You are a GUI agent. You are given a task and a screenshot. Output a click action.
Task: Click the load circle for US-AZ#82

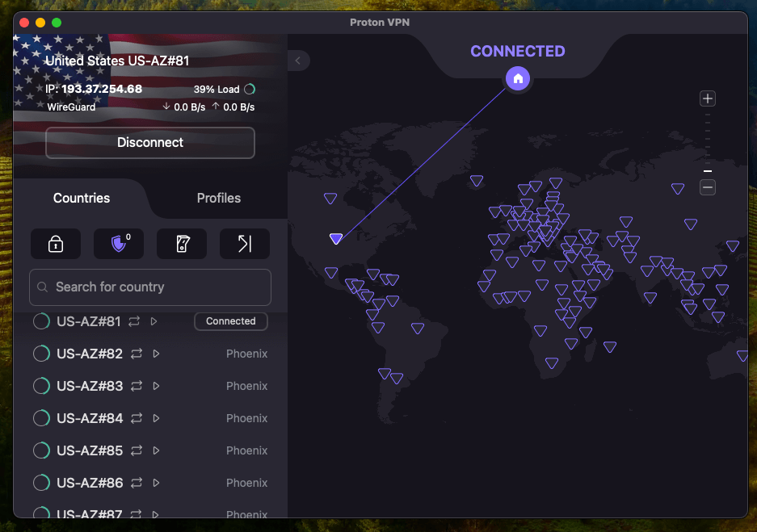[41, 354]
